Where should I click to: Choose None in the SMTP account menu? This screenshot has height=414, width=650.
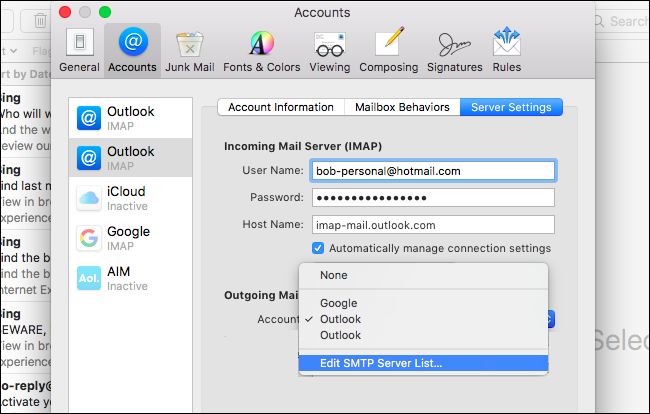[x=423, y=275]
